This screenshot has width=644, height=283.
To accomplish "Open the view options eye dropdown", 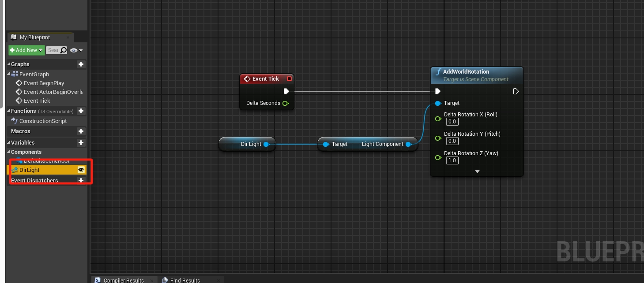I will point(75,50).
